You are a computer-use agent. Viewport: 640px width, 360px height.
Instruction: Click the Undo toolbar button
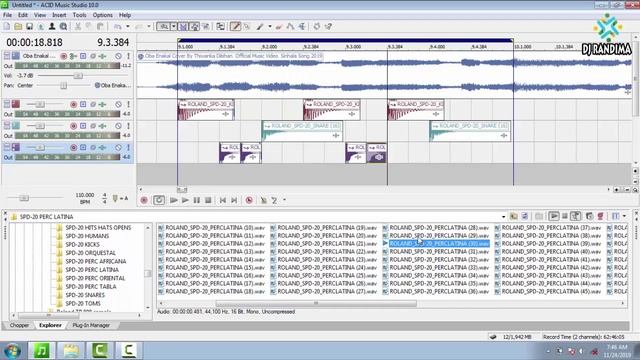(x=118, y=27)
